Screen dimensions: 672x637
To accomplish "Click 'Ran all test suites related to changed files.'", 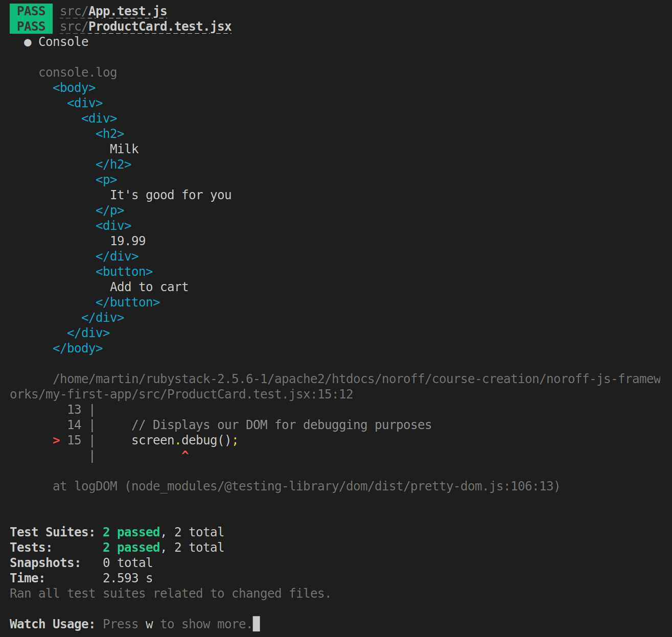I will (170, 594).
